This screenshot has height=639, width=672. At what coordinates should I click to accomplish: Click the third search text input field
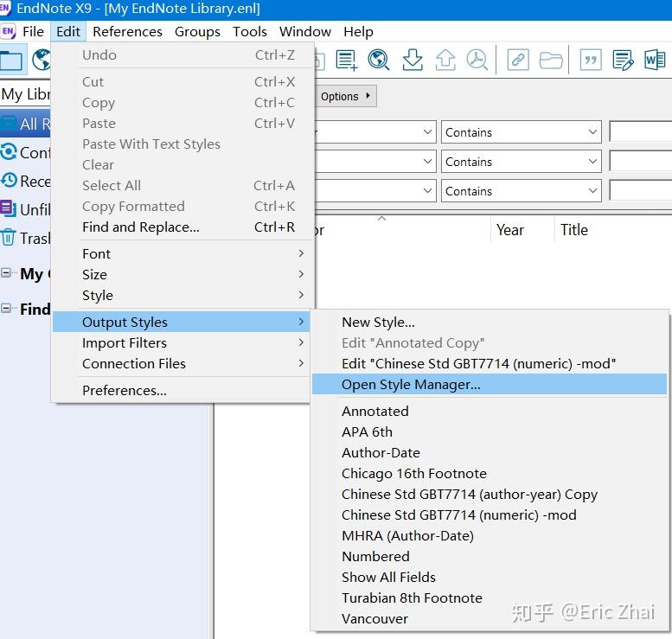(x=641, y=191)
